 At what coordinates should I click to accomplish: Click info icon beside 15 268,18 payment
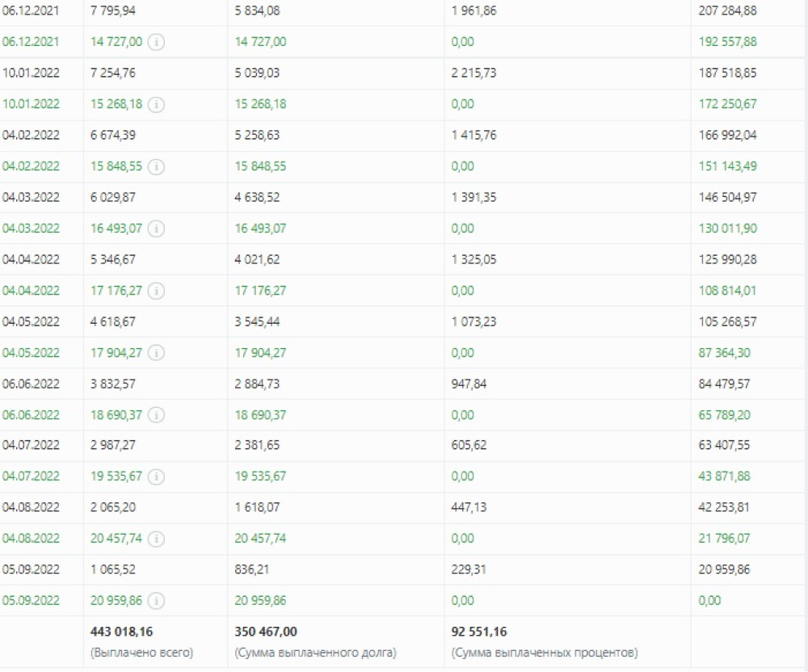pyautogui.click(x=156, y=104)
